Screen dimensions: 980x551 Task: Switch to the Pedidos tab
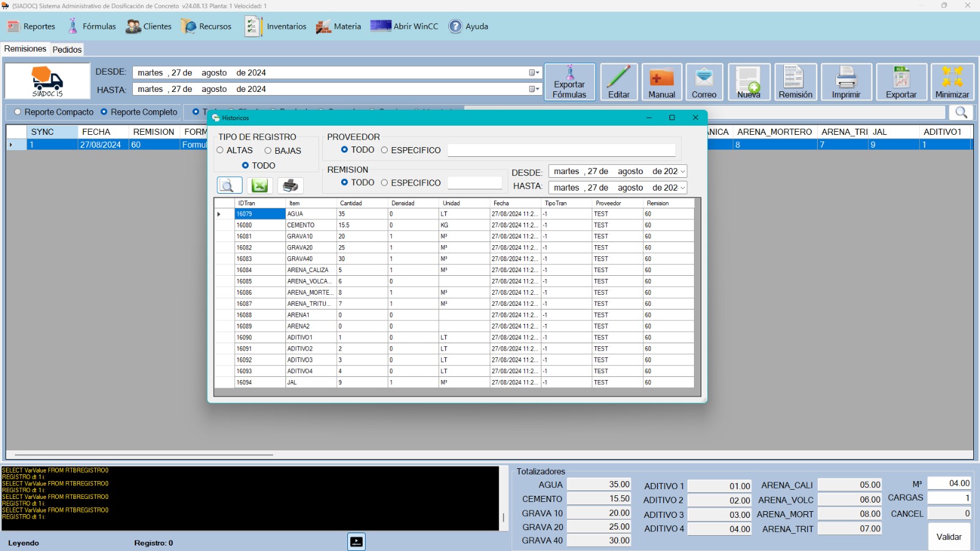point(67,50)
